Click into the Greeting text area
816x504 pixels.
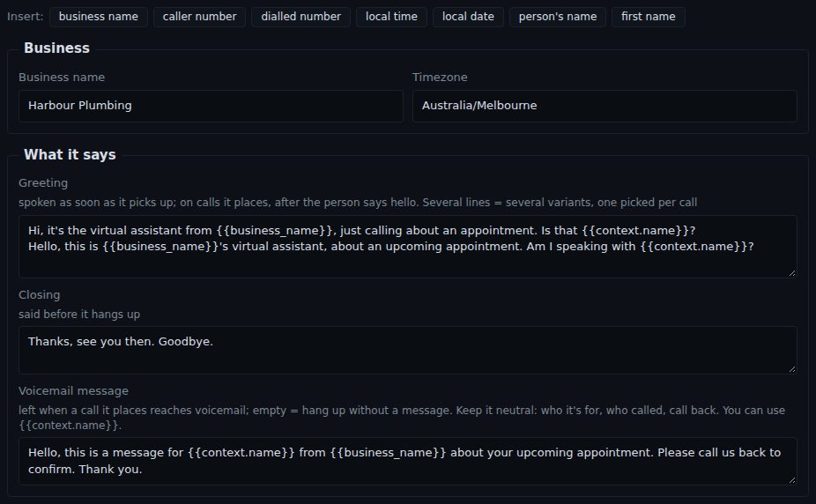point(408,247)
